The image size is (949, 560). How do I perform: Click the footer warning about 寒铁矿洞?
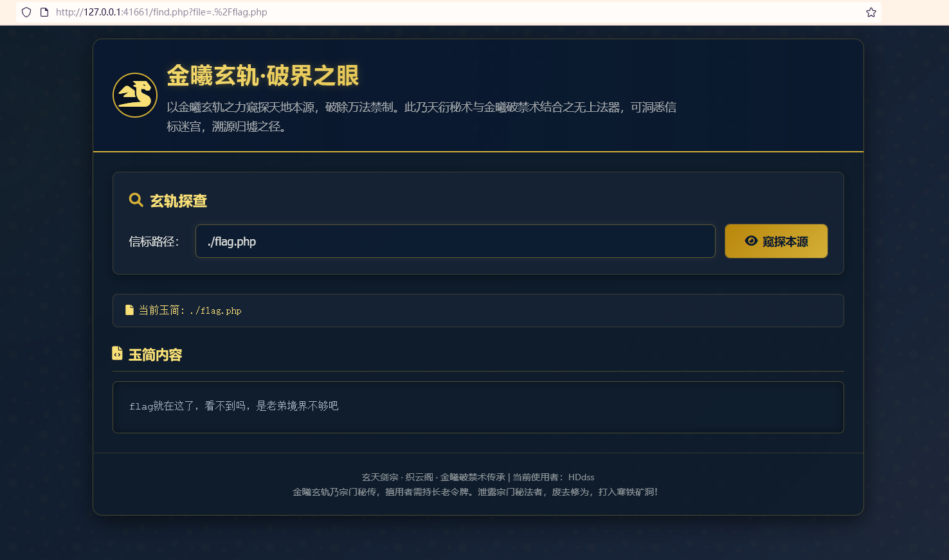click(474, 492)
